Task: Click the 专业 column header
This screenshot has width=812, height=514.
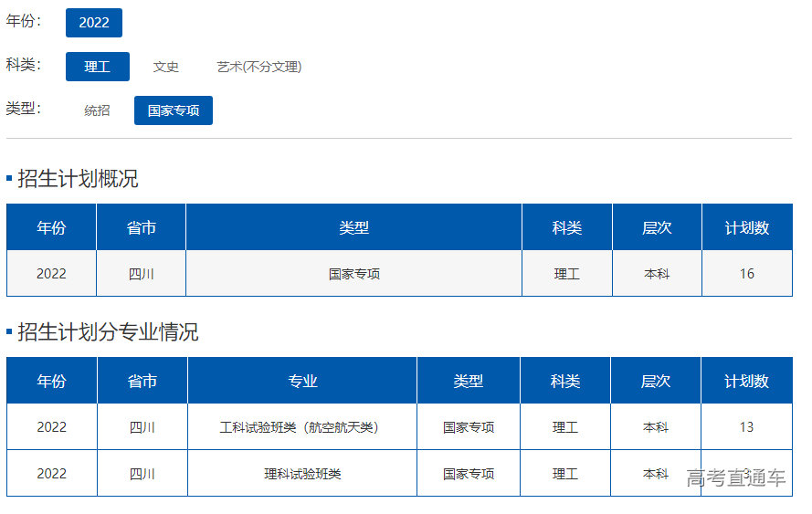Action: click(302, 381)
